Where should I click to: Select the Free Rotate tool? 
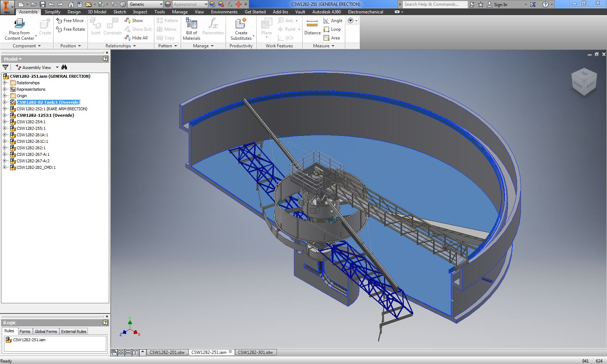[x=70, y=29]
